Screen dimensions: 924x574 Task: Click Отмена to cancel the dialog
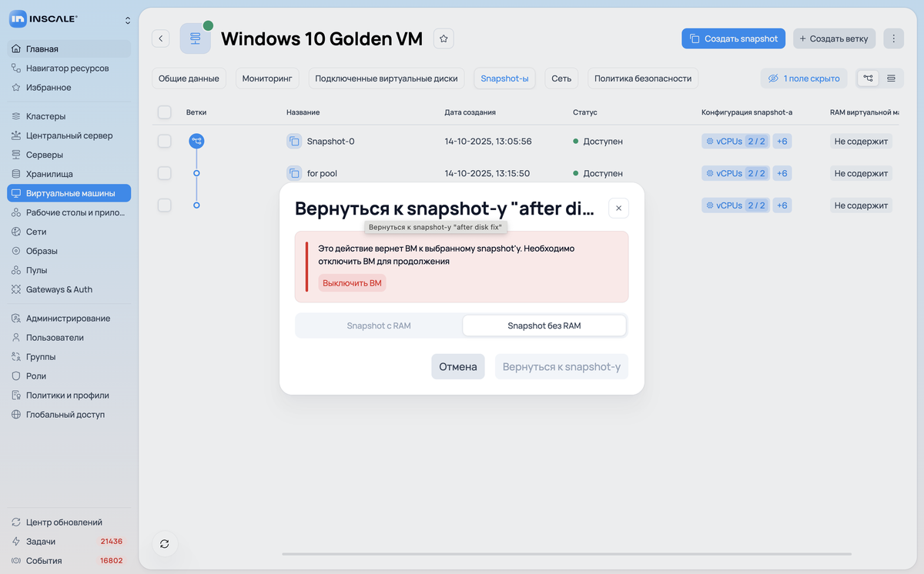pyautogui.click(x=458, y=367)
